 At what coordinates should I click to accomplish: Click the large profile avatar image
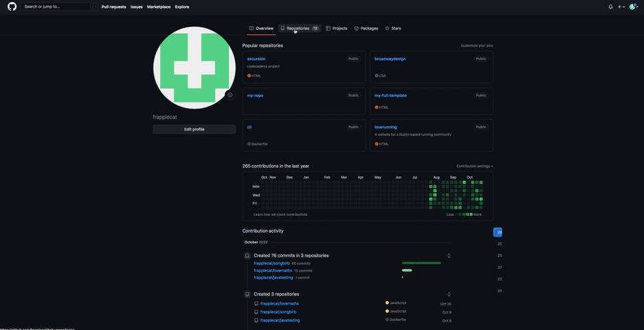195,67
